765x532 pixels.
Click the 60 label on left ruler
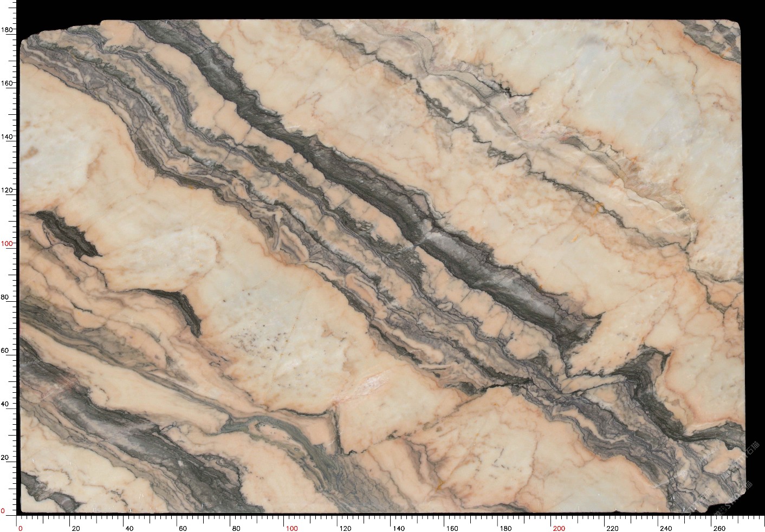[5, 351]
